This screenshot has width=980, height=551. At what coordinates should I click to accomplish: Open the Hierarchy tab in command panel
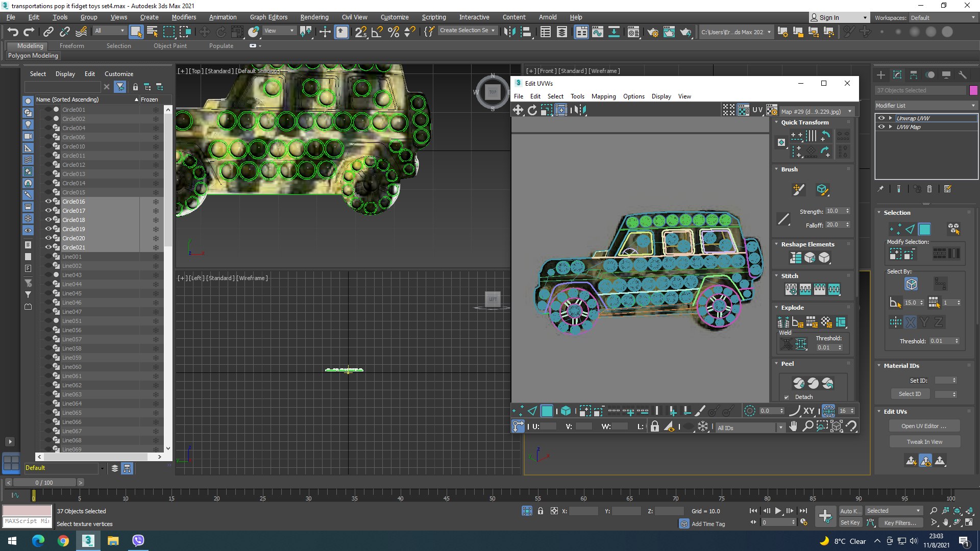914,75
